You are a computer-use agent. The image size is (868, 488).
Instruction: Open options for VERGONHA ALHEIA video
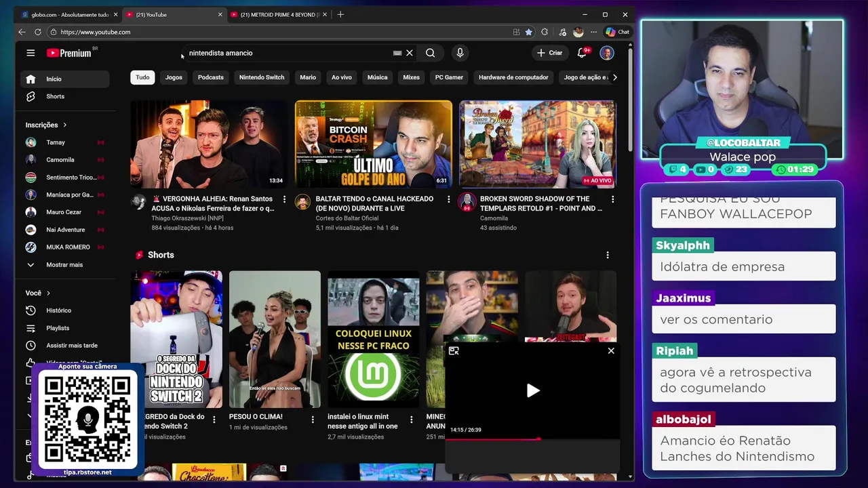point(284,199)
